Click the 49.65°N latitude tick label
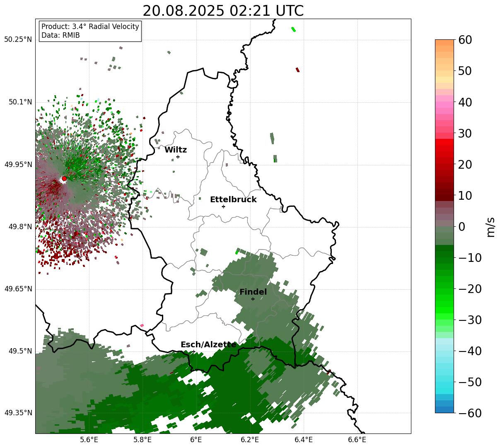This screenshot has width=500, height=448. tap(18, 289)
